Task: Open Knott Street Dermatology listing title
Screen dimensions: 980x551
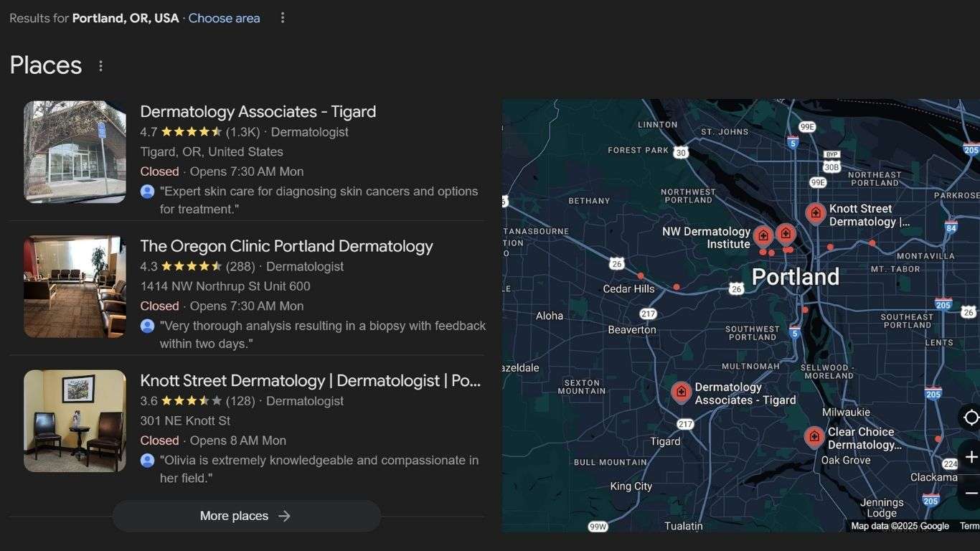Action: pyautogui.click(x=311, y=380)
